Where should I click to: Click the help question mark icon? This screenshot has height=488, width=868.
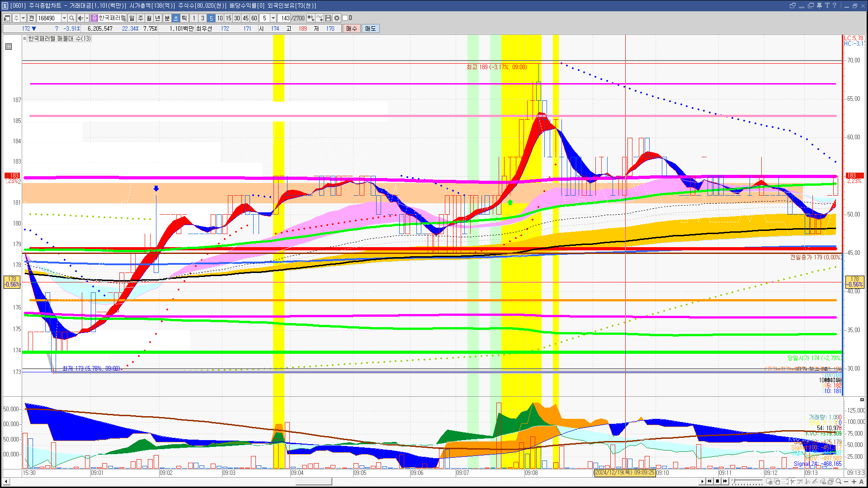[x=835, y=5]
